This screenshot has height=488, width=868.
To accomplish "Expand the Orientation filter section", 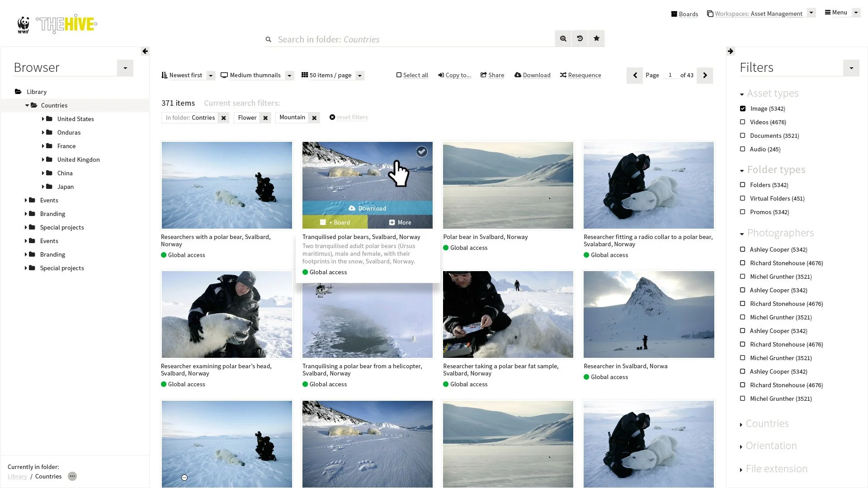I will pos(770,446).
